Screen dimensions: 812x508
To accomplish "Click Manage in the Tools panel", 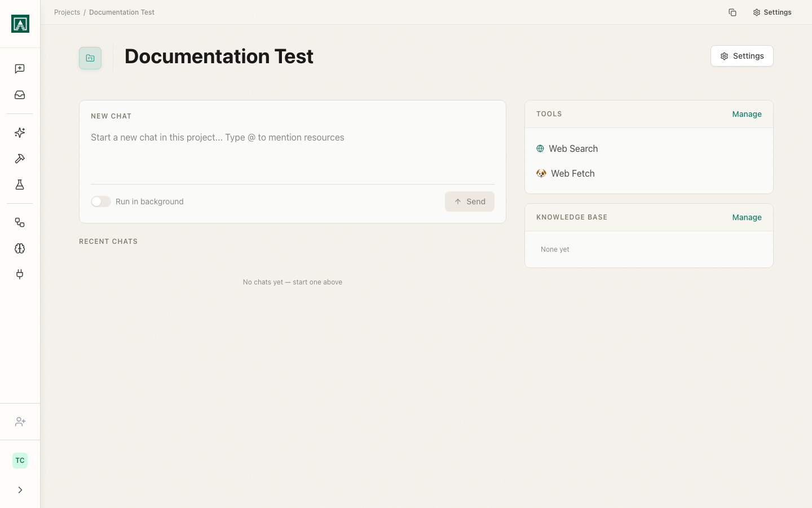I will [747, 114].
